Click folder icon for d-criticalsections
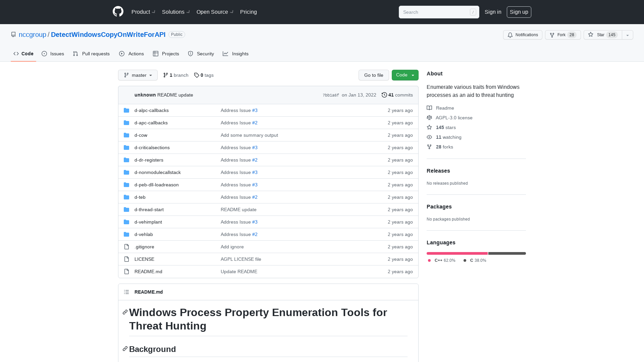This screenshot has height=362, width=644. (x=126, y=147)
